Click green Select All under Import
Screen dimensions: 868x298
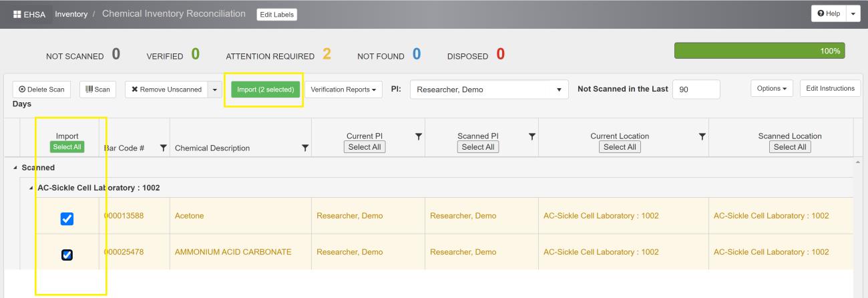[x=67, y=147]
